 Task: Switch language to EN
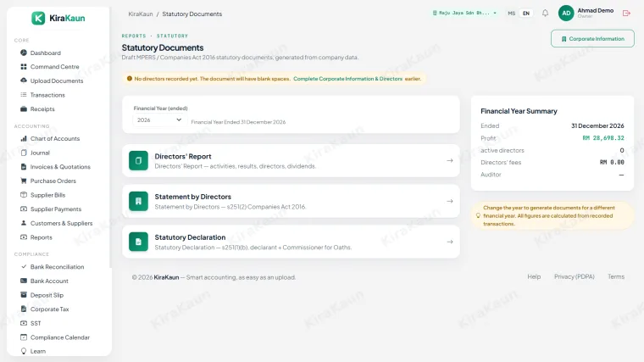pos(525,14)
